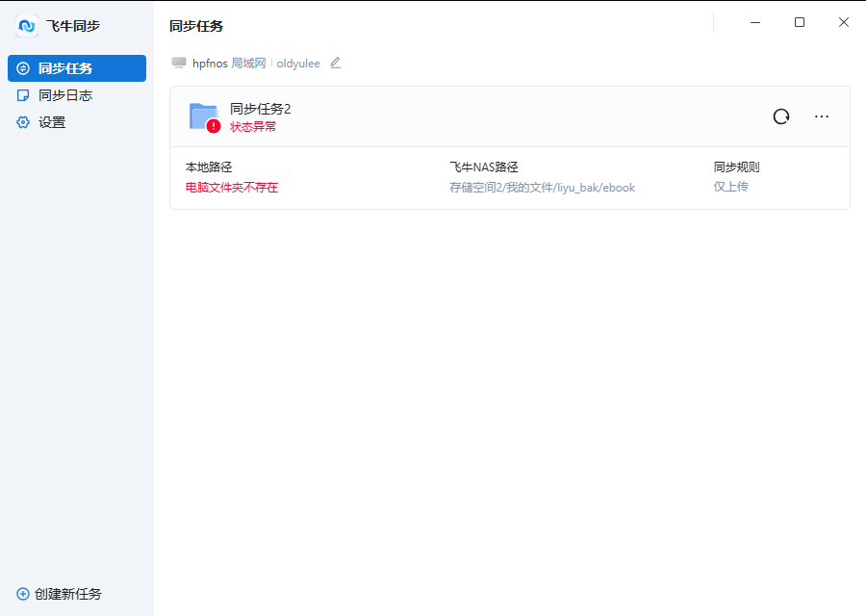Click the hpfnos device name
This screenshot has width=866, height=616.
pos(210,64)
